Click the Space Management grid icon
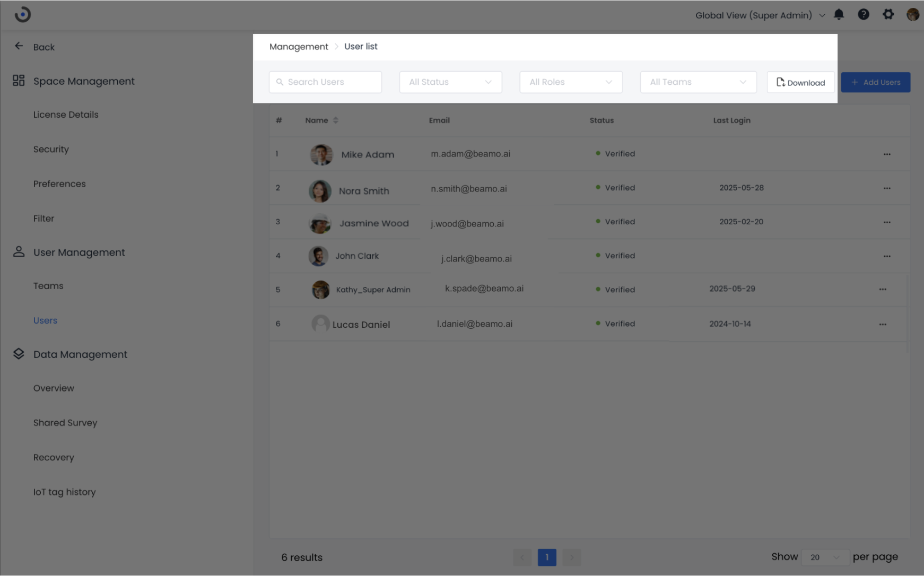924x576 pixels. point(19,81)
